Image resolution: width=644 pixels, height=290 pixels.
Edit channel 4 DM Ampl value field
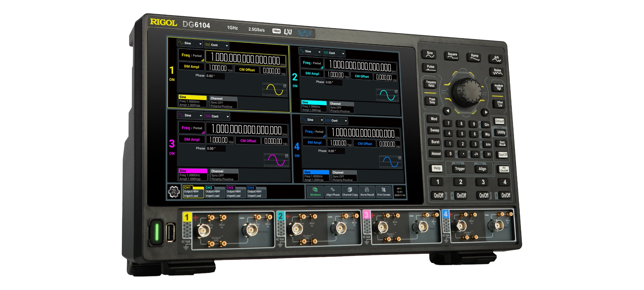click(340, 143)
